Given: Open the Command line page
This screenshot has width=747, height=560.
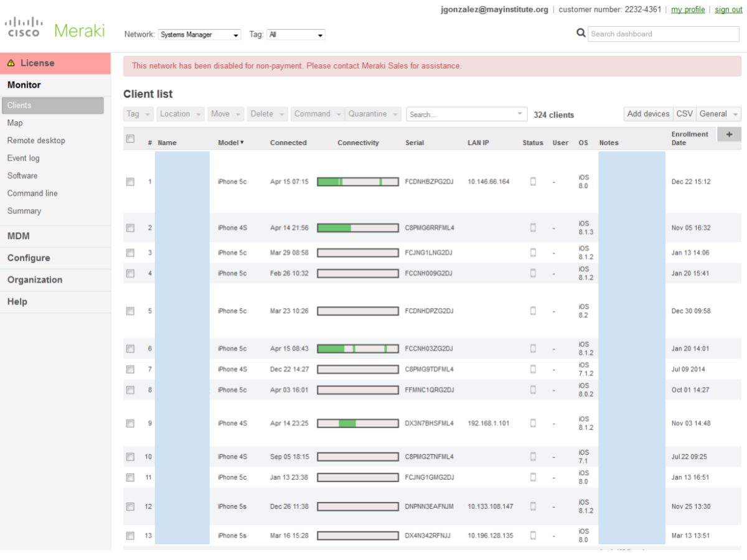Looking at the screenshot, I should click(x=32, y=194).
